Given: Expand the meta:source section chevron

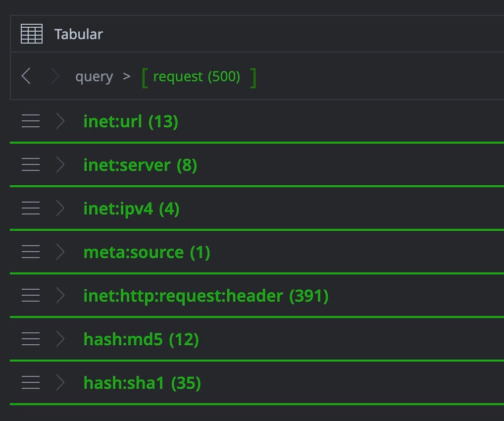Looking at the screenshot, I should (x=60, y=252).
